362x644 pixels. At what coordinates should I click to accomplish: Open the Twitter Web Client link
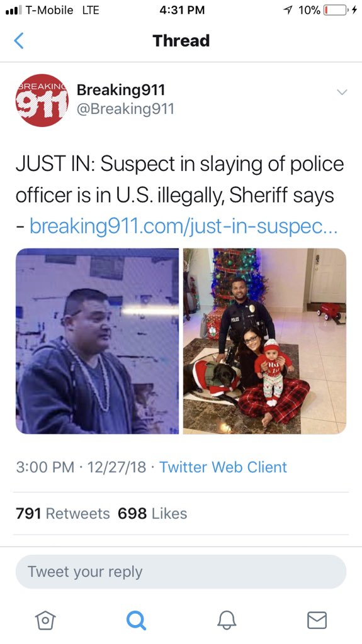point(223,467)
